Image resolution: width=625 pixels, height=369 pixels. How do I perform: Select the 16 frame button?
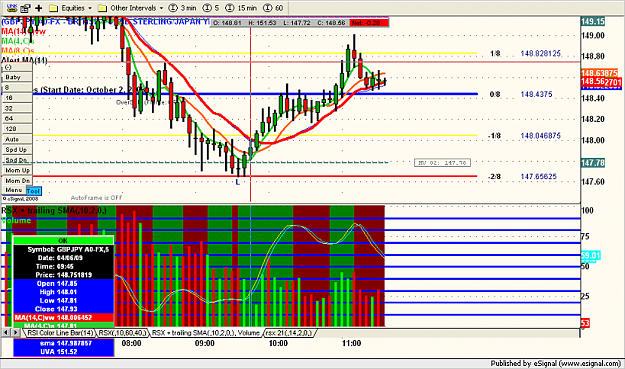click(x=17, y=98)
